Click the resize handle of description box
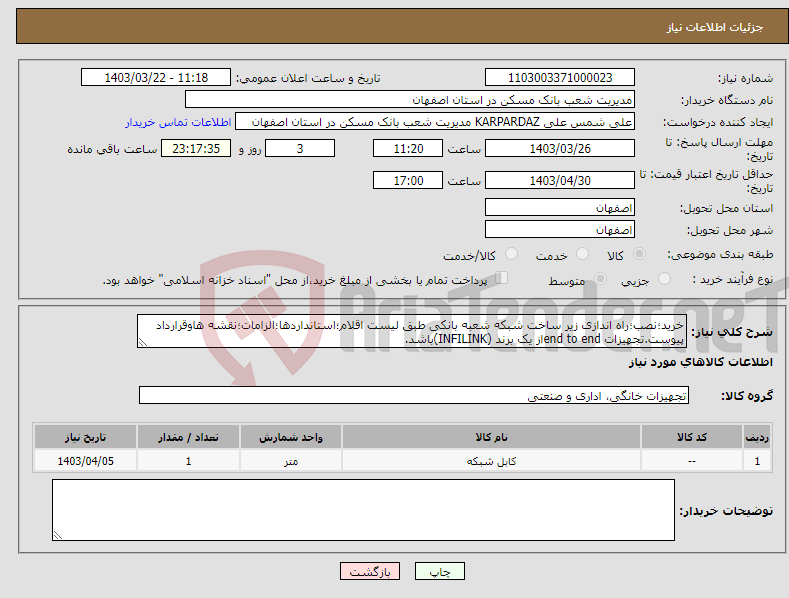This screenshot has height=598, width=789. pos(143,342)
